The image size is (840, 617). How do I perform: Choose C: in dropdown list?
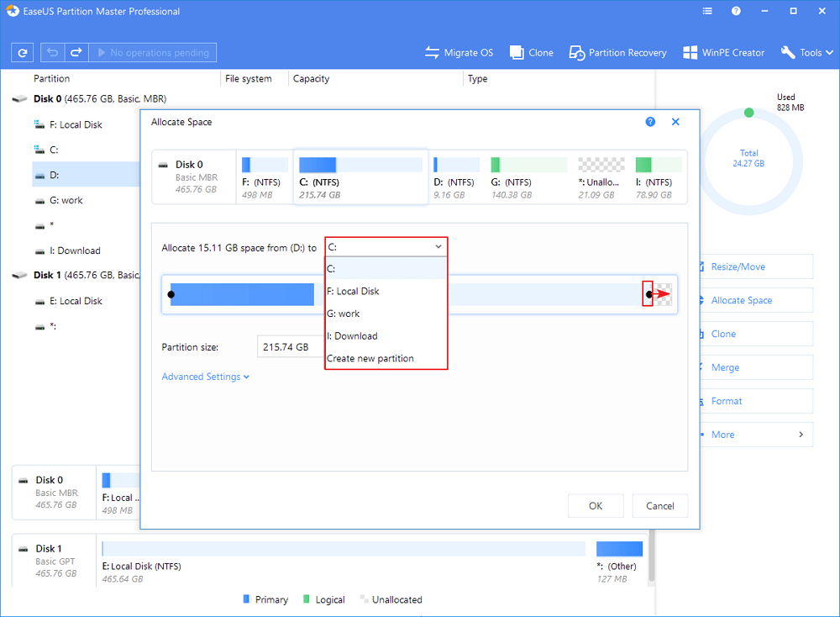(386, 268)
